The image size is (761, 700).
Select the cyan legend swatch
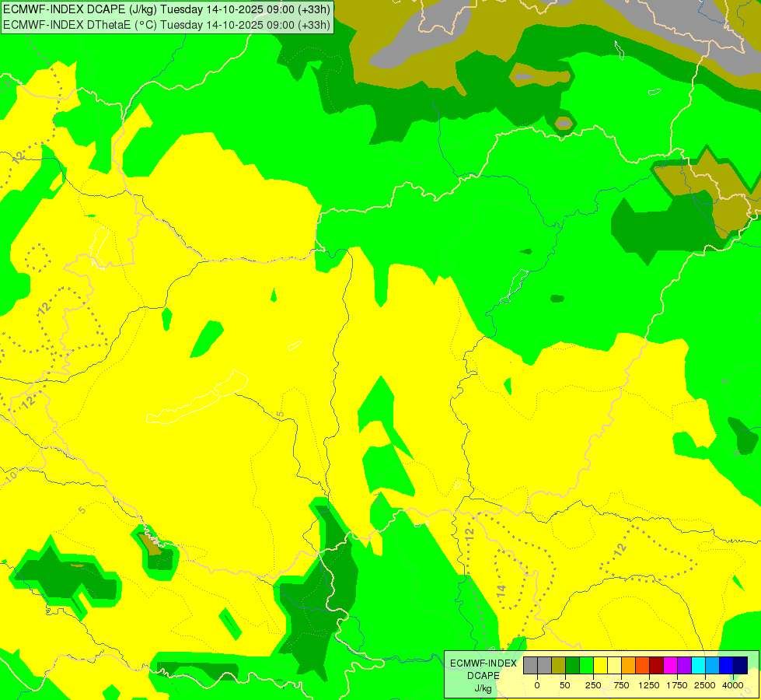click(698, 666)
